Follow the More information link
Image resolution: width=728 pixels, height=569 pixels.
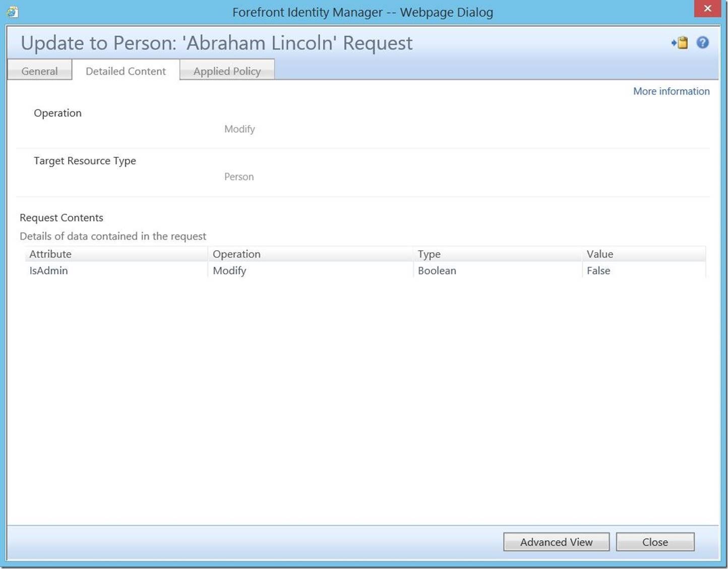point(671,91)
